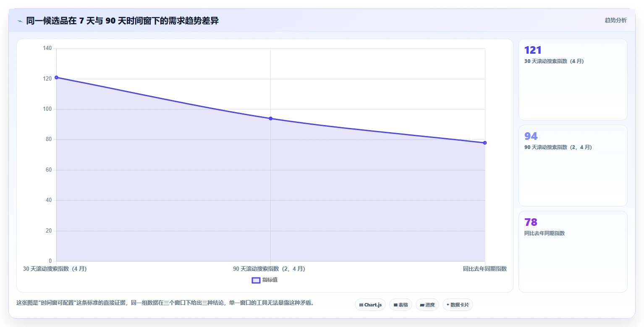Click y-axis tick label 20
Image resolution: width=644 pixels, height=327 pixels.
pyautogui.click(x=49, y=231)
